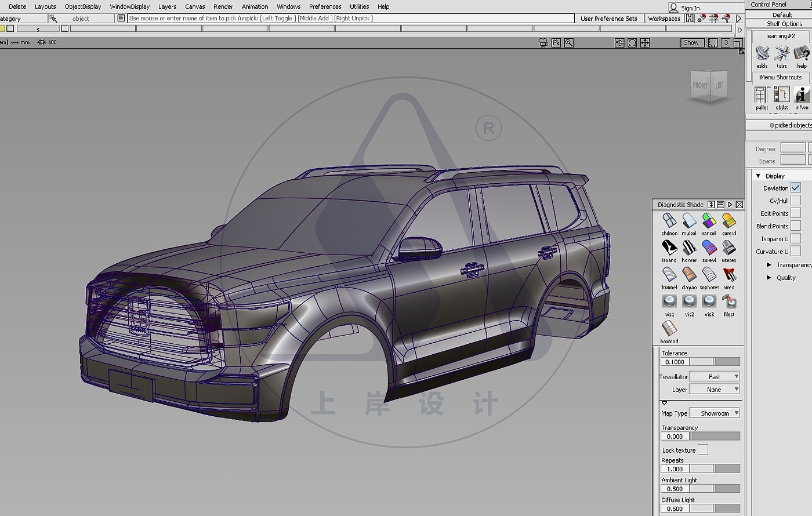Image resolution: width=812 pixels, height=516 pixels.
Task: Open the Tessellator dropdown set to Fast
Action: 715,377
